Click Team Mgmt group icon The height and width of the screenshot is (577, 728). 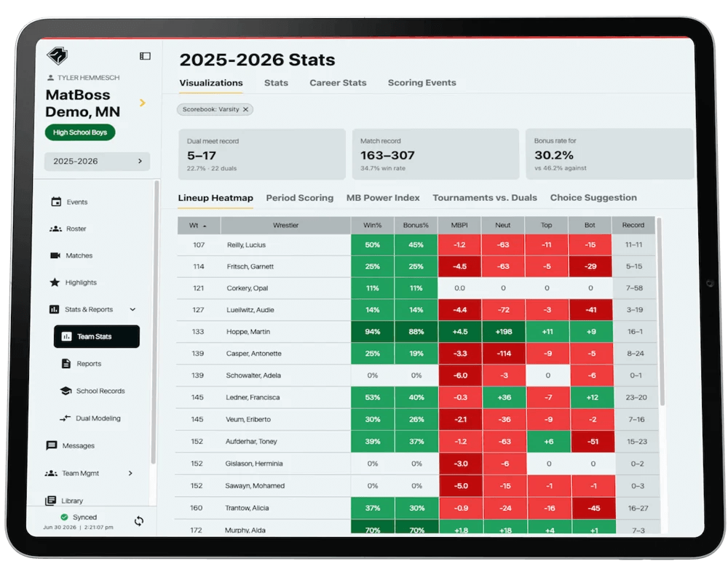[51, 473]
